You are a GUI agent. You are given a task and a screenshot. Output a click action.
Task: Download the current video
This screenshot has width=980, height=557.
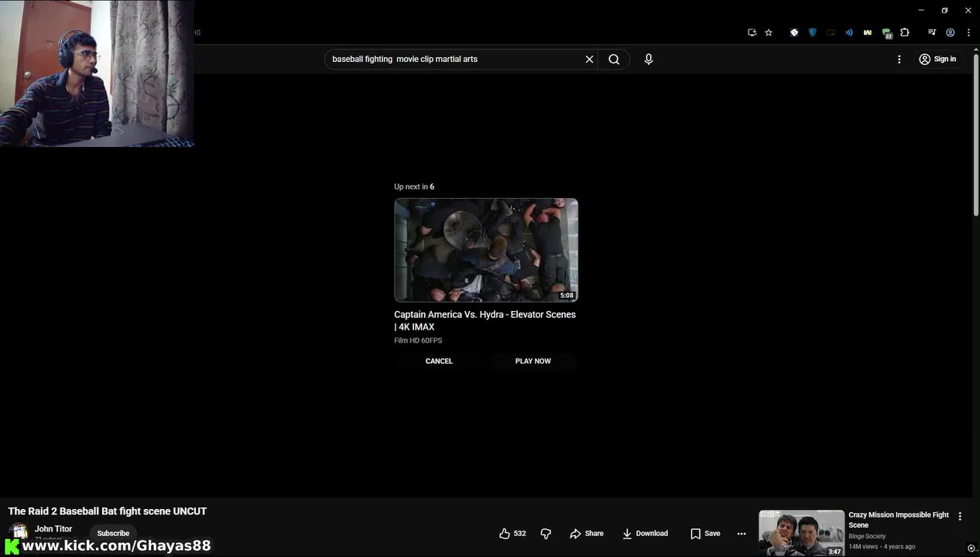coord(645,534)
